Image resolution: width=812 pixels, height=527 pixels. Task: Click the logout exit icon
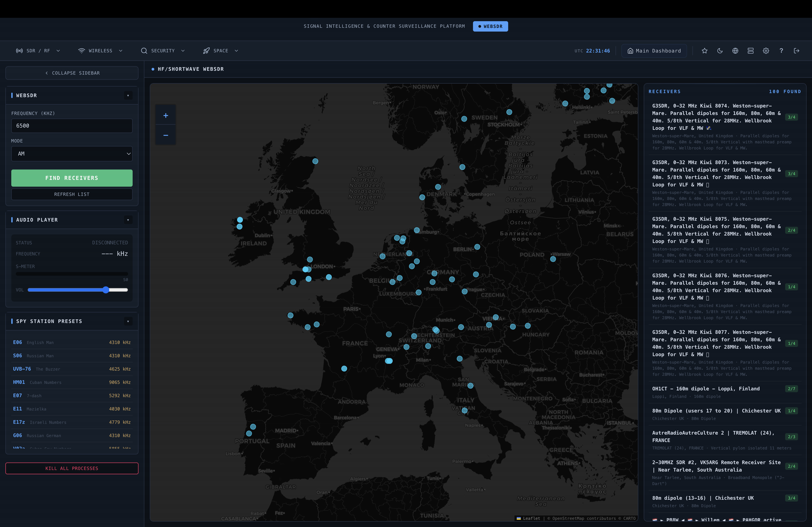(797, 51)
